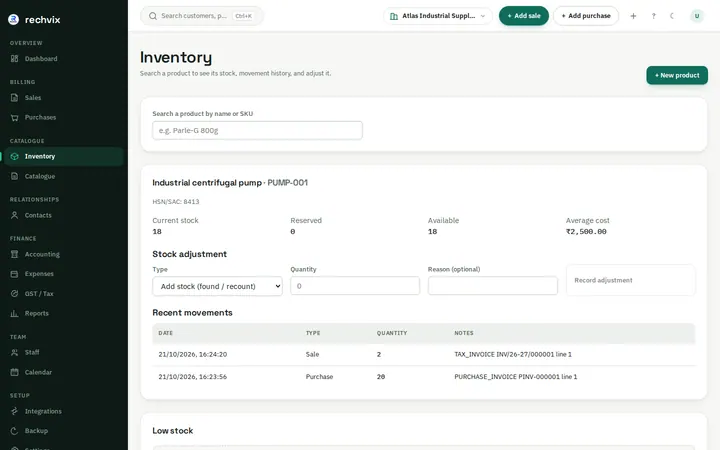Screen dimensions: 720x450
Task: Open the user avatar U menu
Action: 697,16
